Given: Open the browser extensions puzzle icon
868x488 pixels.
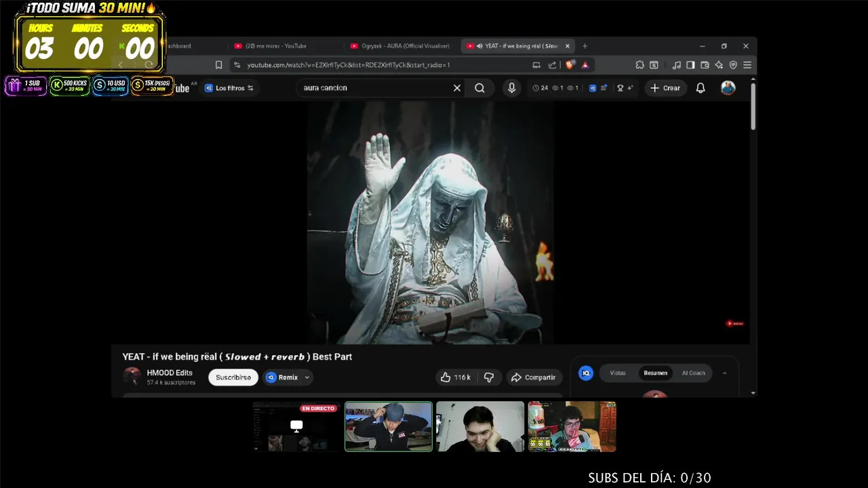Looking at the screenshot, I should [x=639, y=65].
